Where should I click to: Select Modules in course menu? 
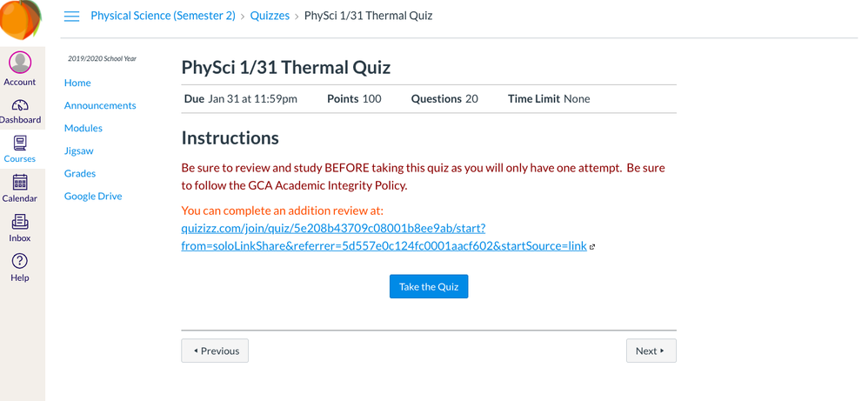[83, 128]
